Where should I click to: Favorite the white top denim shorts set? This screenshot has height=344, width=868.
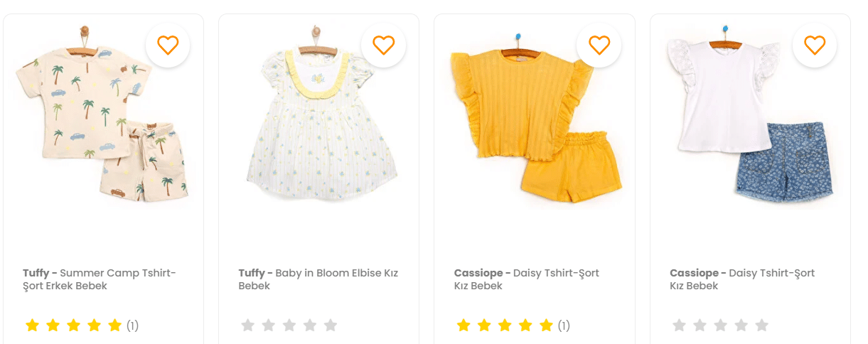815,45
